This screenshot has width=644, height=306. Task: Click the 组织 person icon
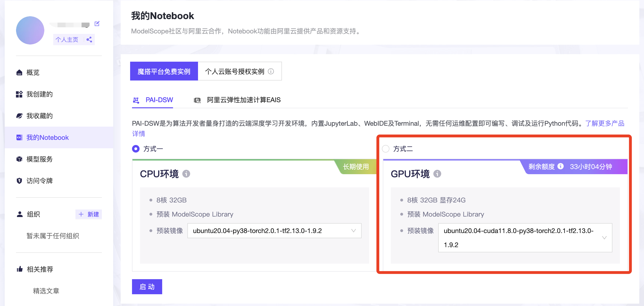(20, 214)
